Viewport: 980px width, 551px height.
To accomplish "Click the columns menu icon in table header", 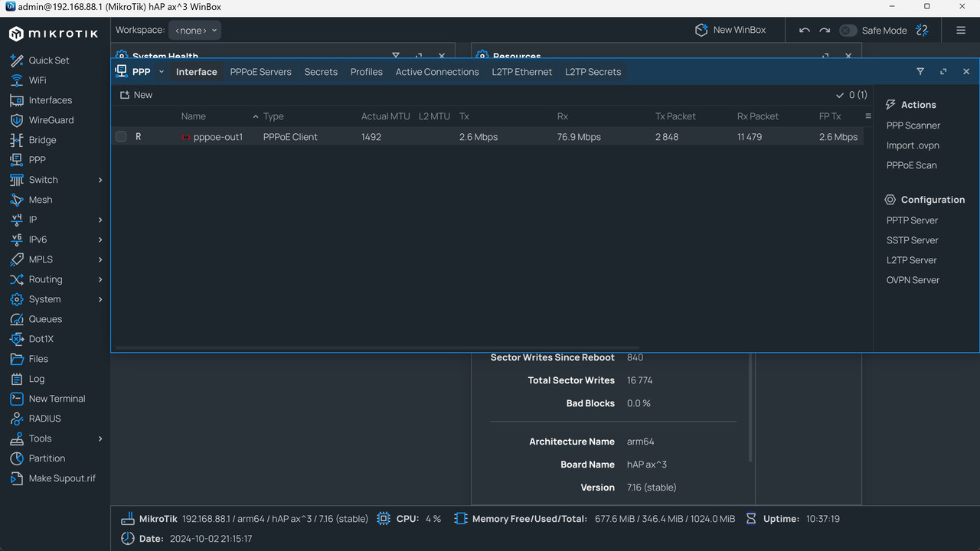I will tap(867, 116).
